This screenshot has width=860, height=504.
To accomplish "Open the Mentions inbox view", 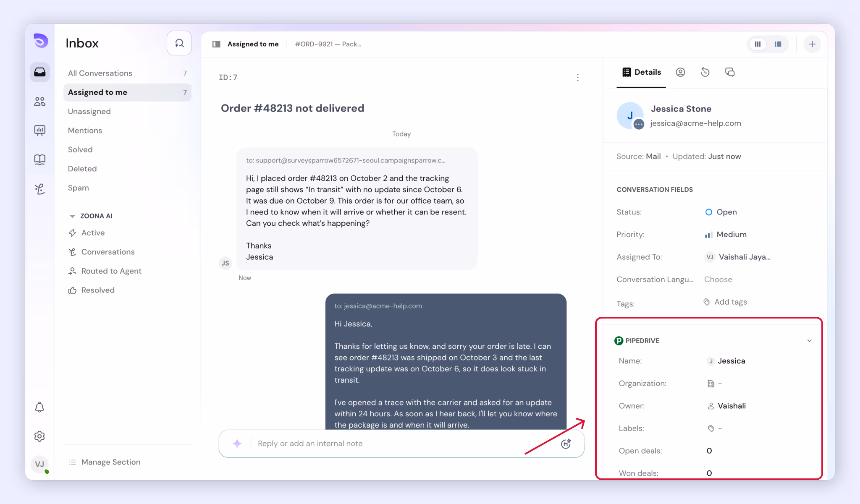I will point(127,131).
